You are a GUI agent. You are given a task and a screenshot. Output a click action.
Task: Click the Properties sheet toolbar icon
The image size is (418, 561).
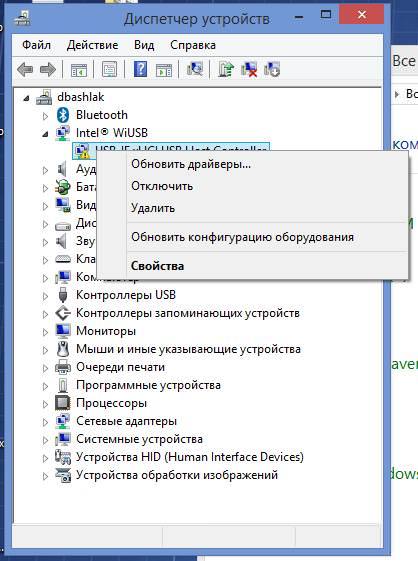pos(110,69)
